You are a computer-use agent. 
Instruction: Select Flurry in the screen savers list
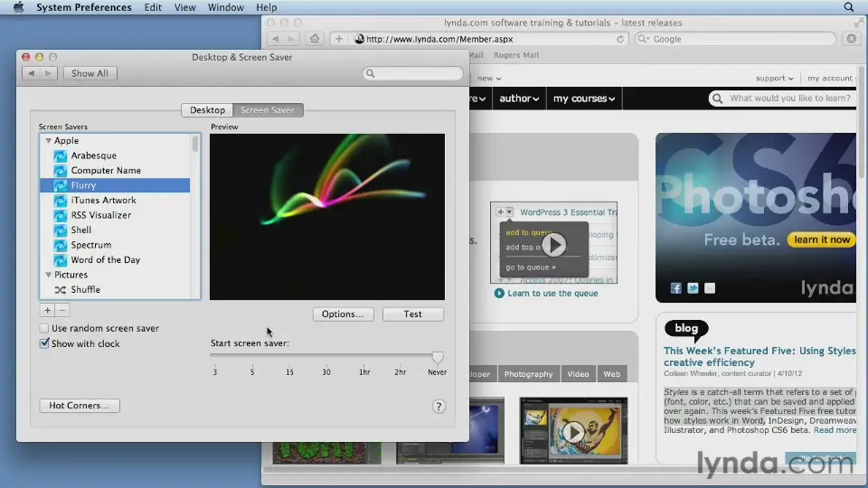pos(115,185)
